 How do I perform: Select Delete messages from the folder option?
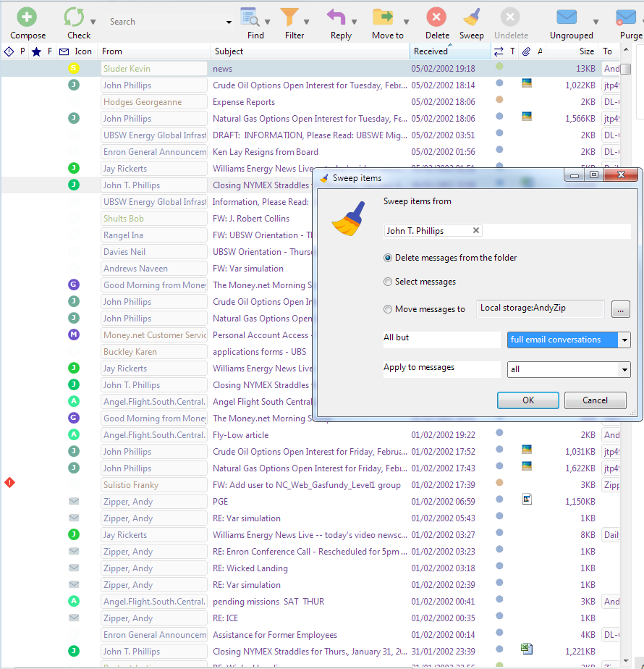coord(389,258)
